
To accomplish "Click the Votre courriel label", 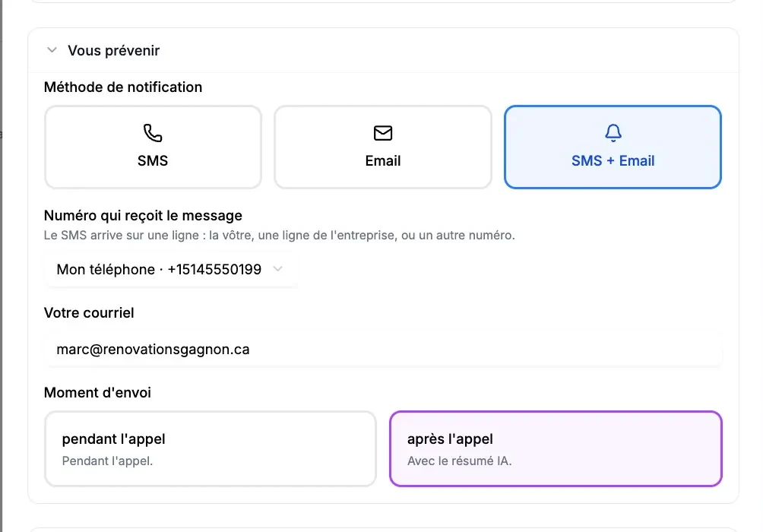I will pyautogui.click(x=89, y=313).
